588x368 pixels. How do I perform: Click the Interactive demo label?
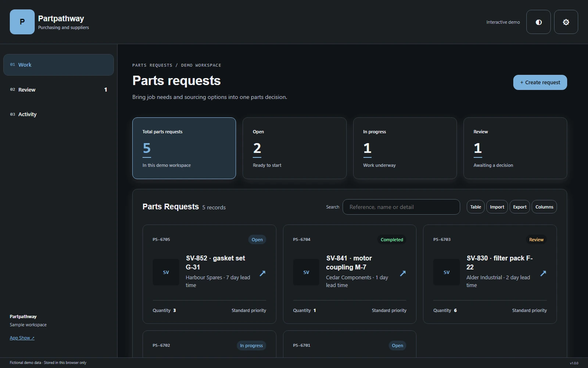click(x=503, y=22)
